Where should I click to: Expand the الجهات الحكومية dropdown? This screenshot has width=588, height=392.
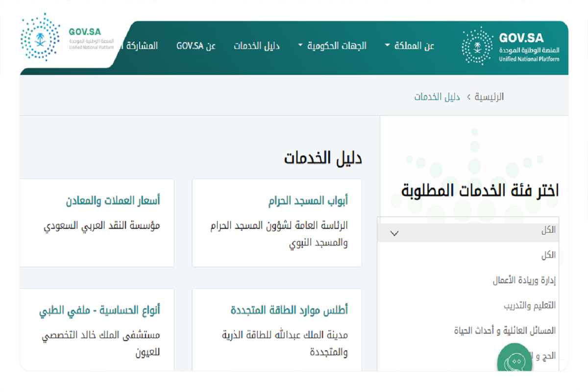click(x=338, y=46)
